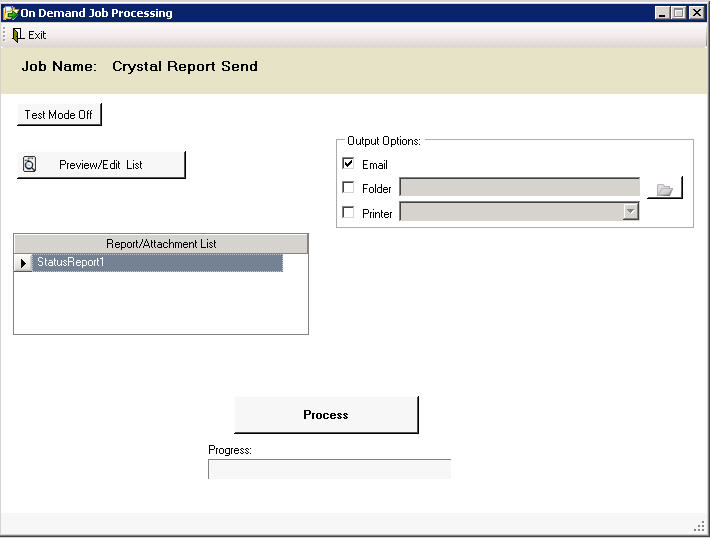Viewport: 710px width, 538px height.
Task: Click the resize grip in the bottom-right corner
Action: coord(699,527)
